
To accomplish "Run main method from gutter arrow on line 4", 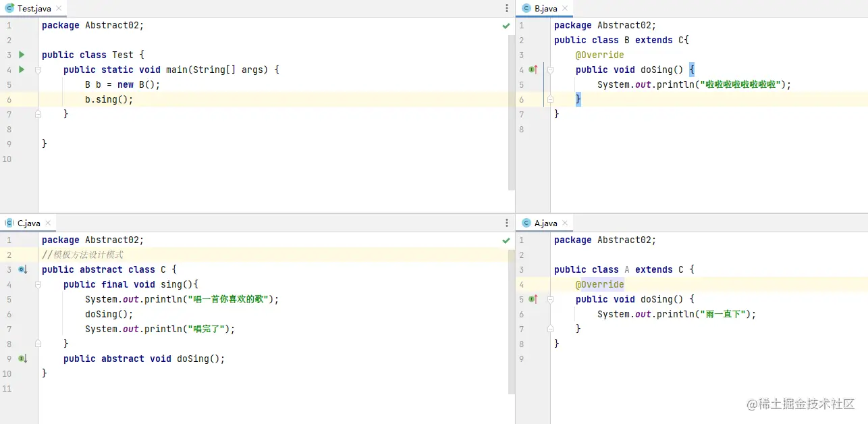I will (x=22, y=70).
